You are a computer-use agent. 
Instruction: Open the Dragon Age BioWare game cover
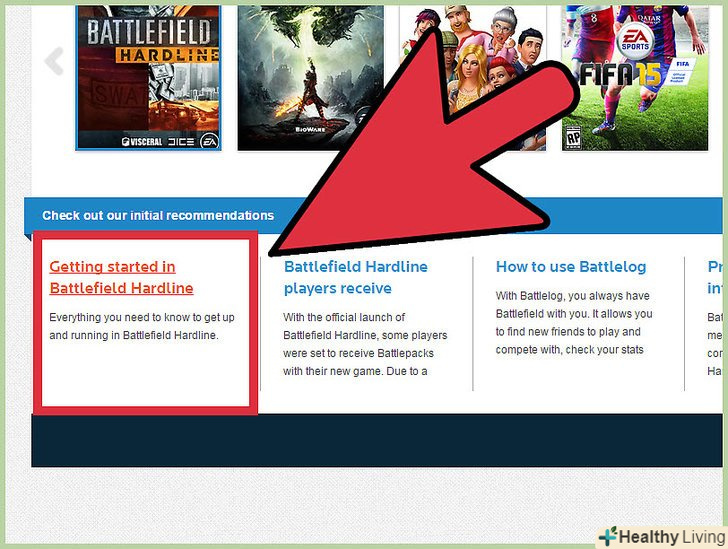pyautogui.click(x=311, y=78)
